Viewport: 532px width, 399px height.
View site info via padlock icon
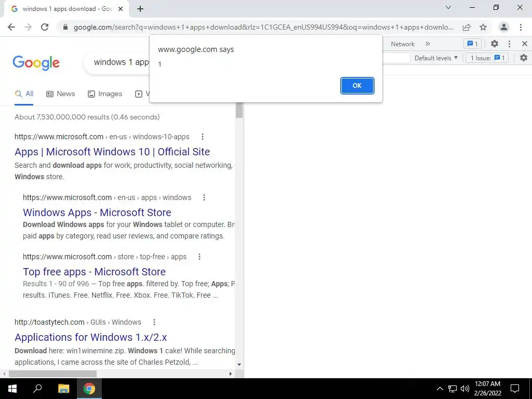point(65,27)
